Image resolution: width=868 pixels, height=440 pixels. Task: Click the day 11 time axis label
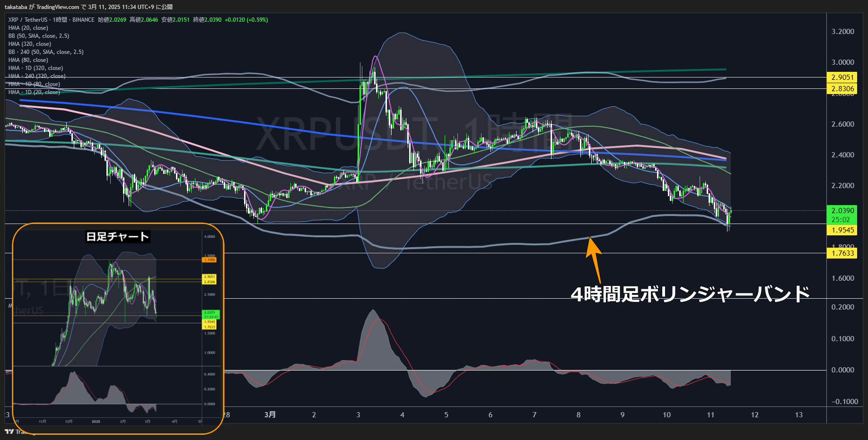pos(710,415)
